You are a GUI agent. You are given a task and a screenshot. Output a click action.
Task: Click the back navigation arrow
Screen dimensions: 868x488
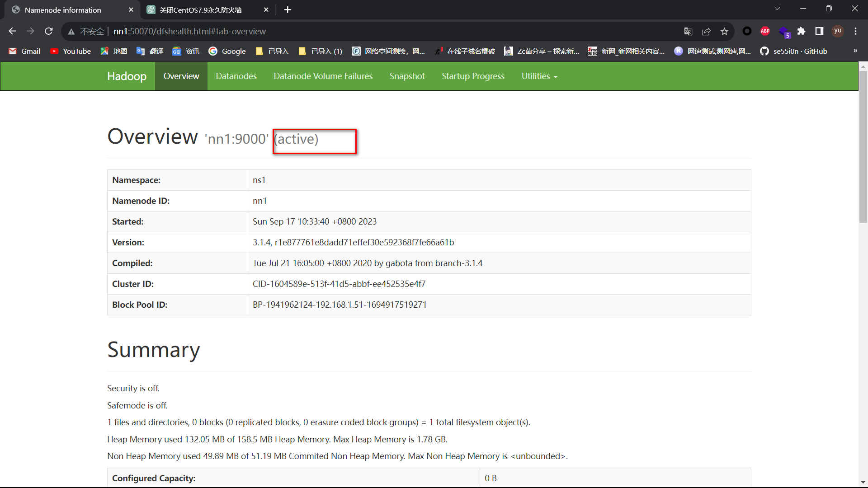(12, 31)
